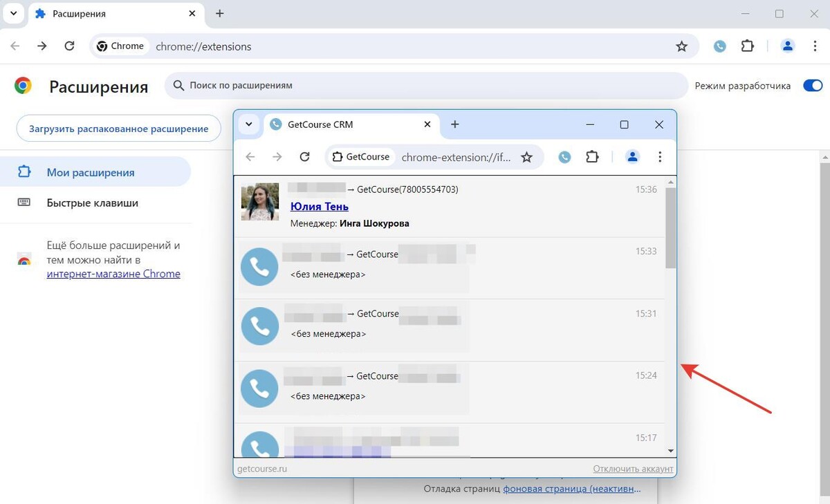Open a new tab in main Chrome window
Viewport: 830px width, 504px height.
tap(220, 13)
